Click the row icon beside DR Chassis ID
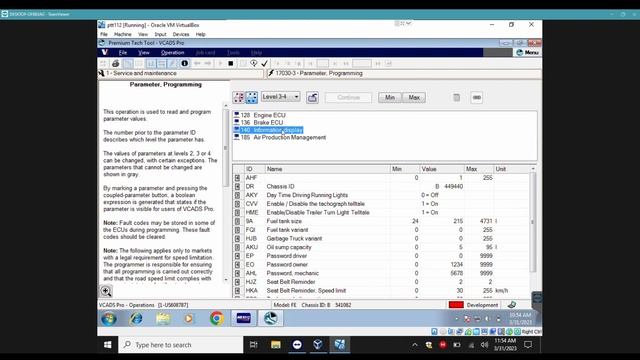This screenshot has width=640, height=360. [238, 187]
